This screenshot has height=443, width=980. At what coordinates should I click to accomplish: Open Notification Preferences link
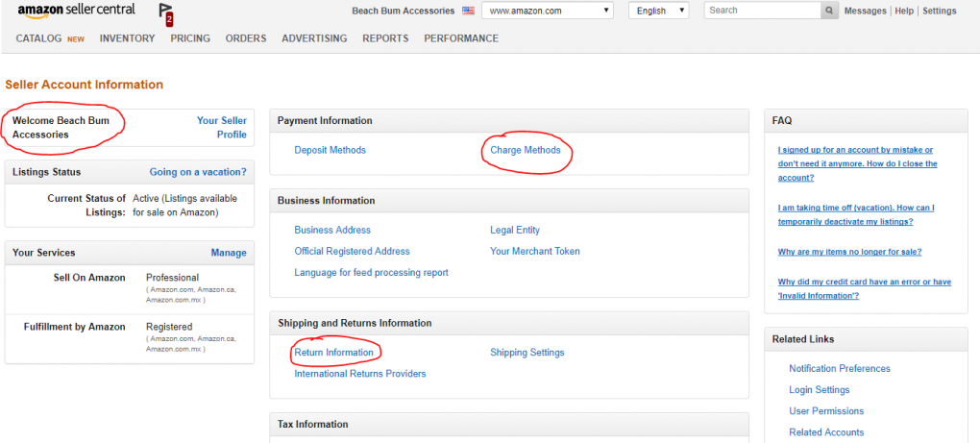840,369
